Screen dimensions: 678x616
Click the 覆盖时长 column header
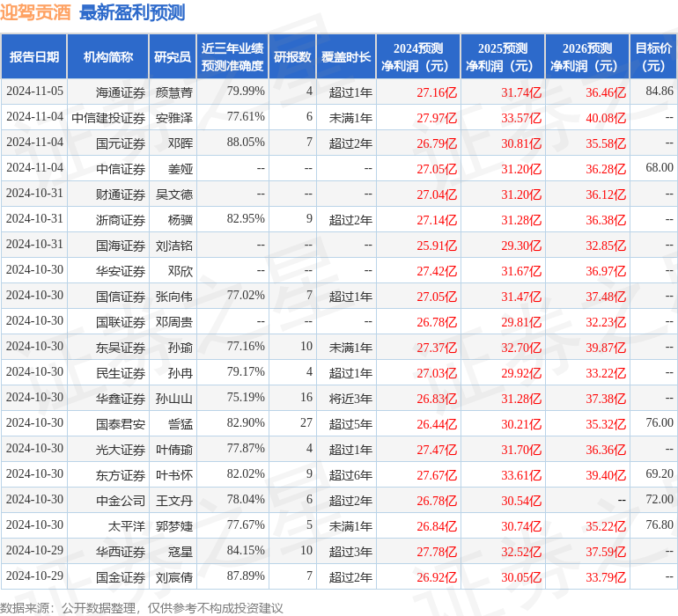point(346,57)
